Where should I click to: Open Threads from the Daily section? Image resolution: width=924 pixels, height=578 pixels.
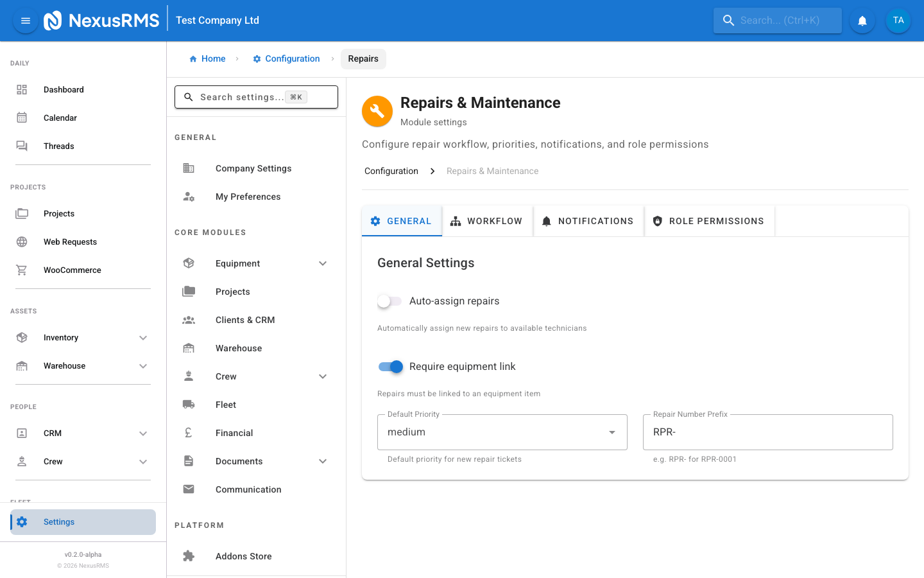click(58, 146)
